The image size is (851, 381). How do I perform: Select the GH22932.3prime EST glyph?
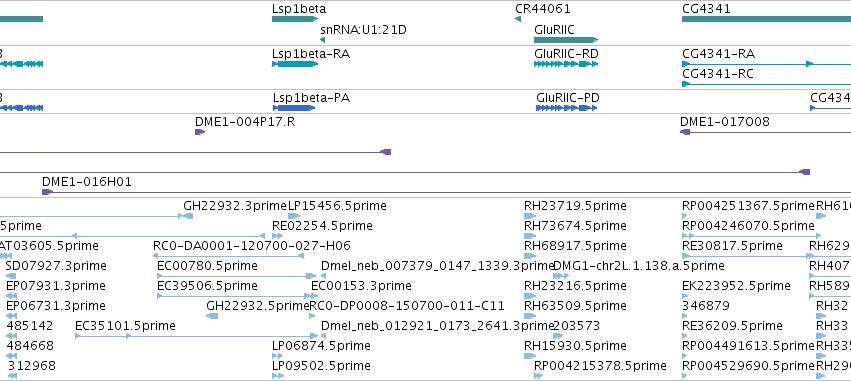[x=186, y=216]
